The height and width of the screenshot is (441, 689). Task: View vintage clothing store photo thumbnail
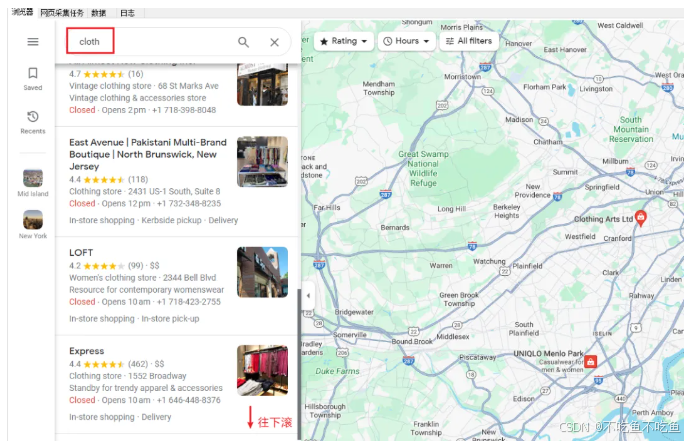tap(262, 84)
